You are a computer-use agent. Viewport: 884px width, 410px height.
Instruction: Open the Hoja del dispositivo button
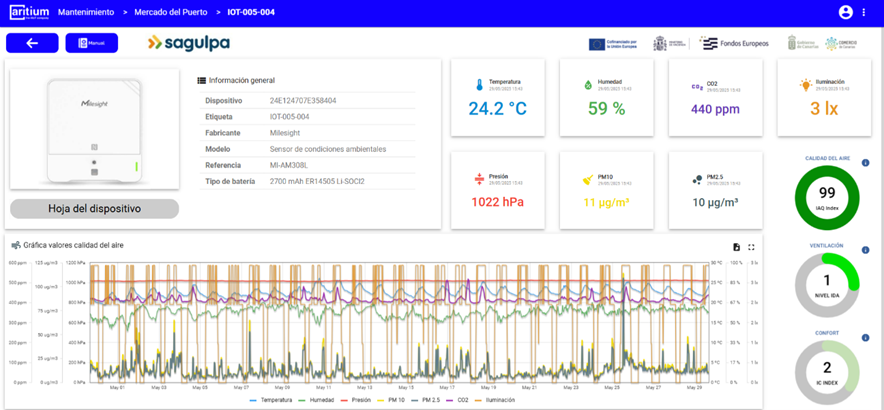coord(94,209)
